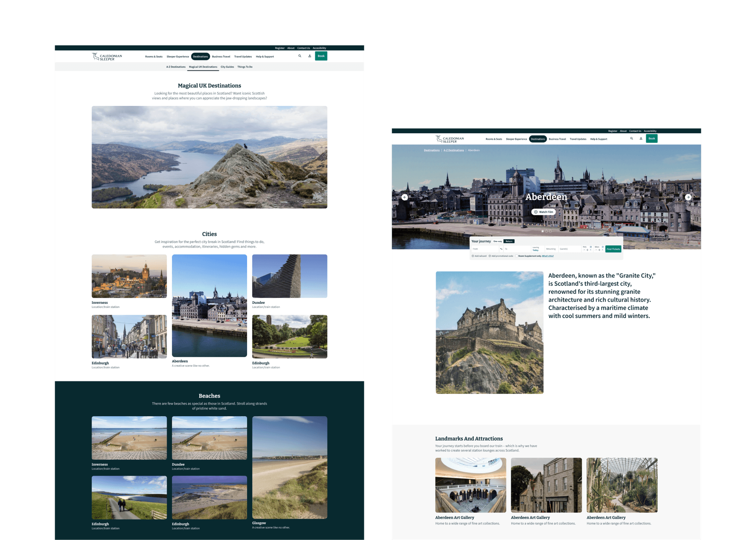Select the One-way journey toggle
The width and height of the screenshot is (756, 540).
click(x=498, y=241)
